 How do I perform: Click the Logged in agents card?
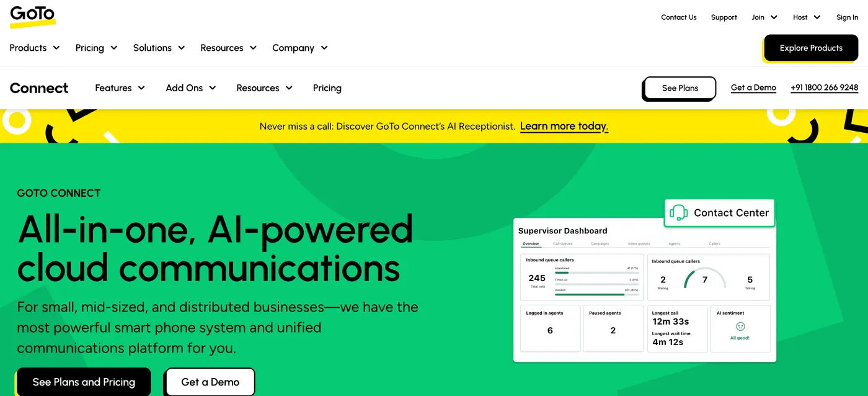(550, 328)
